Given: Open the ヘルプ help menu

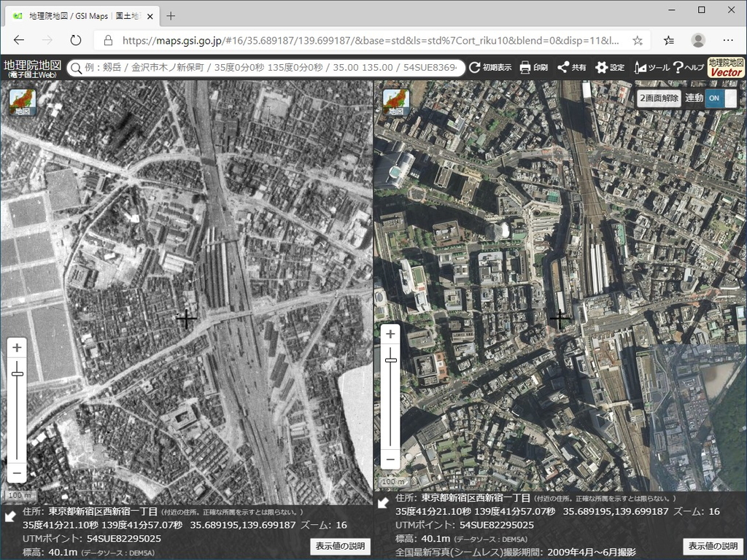Looking at the screenshot, I should click(x=689, y=68).
